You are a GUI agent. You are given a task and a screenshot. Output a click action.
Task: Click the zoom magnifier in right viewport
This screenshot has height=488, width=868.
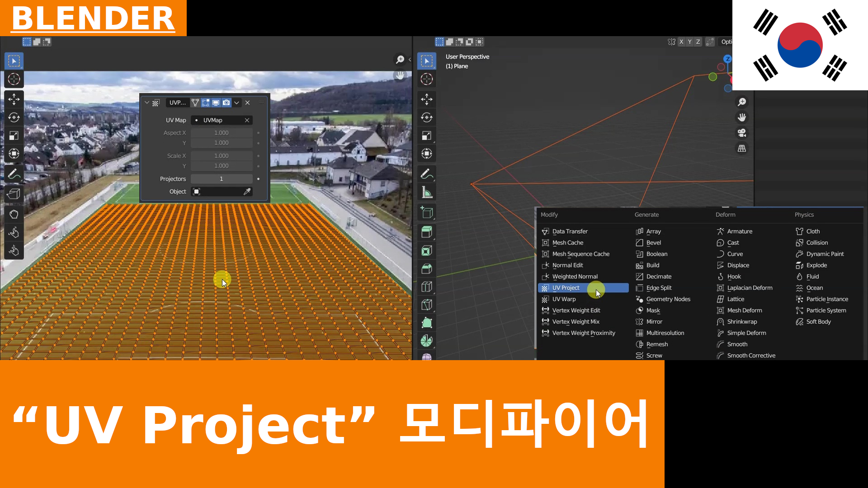(x=742, y=102)
